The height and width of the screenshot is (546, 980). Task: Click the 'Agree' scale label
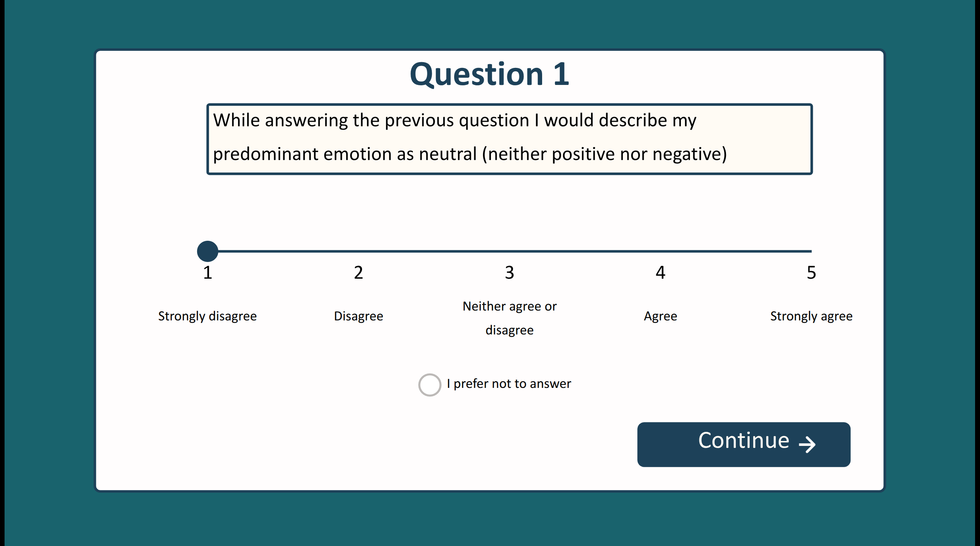pos(660,316)
